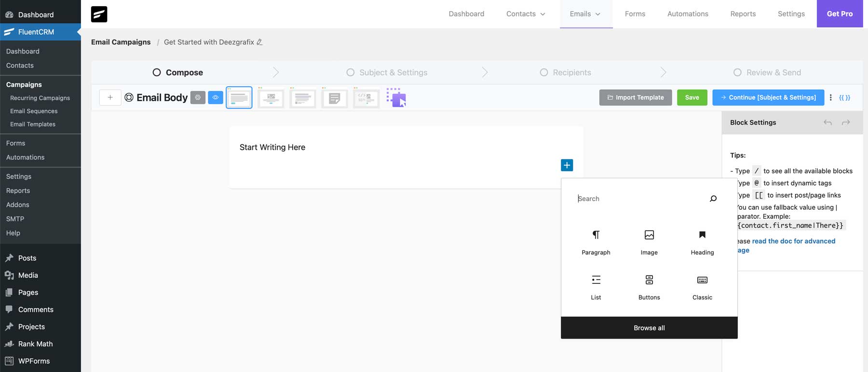Screen dimensions: 868x372
Task: Select the Subject & Settings step radio
Action: coord(351,72)
